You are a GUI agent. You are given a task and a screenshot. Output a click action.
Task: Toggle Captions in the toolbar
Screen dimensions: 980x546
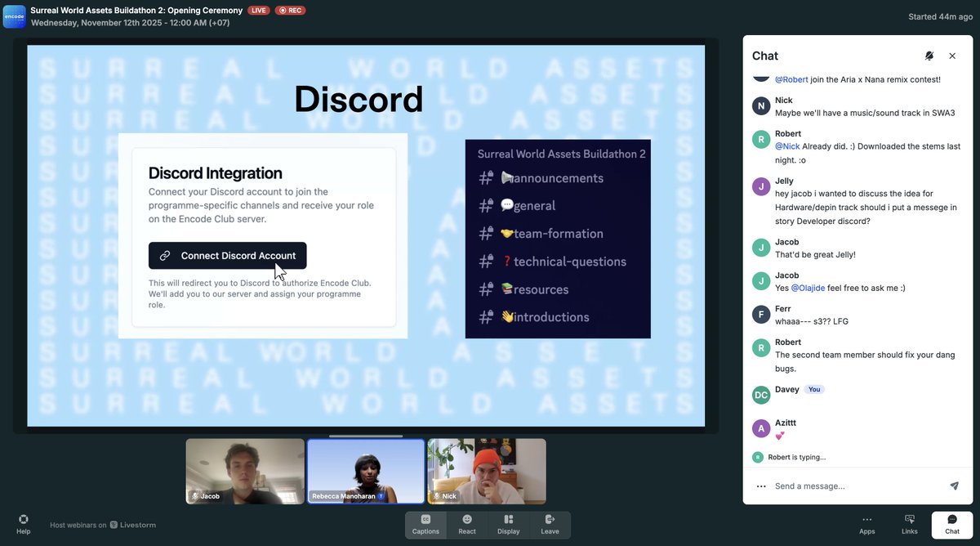pyautogui.click(x=425, y=525)
